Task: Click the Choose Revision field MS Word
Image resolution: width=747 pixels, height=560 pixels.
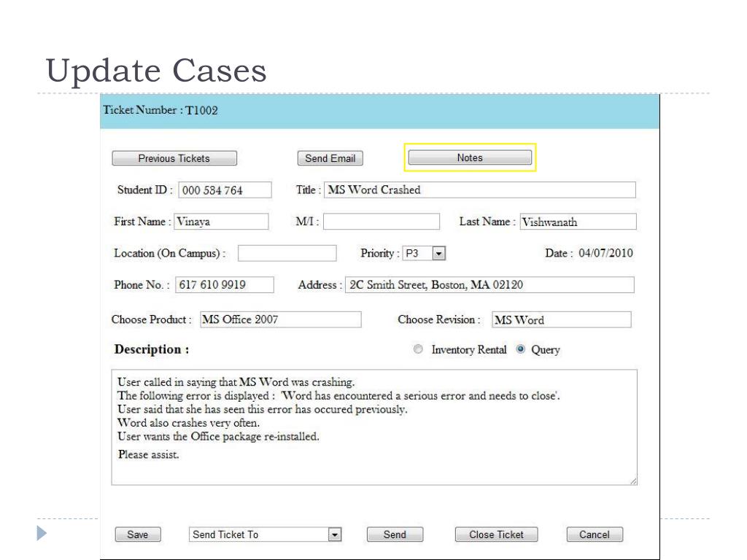Action: 562,319
